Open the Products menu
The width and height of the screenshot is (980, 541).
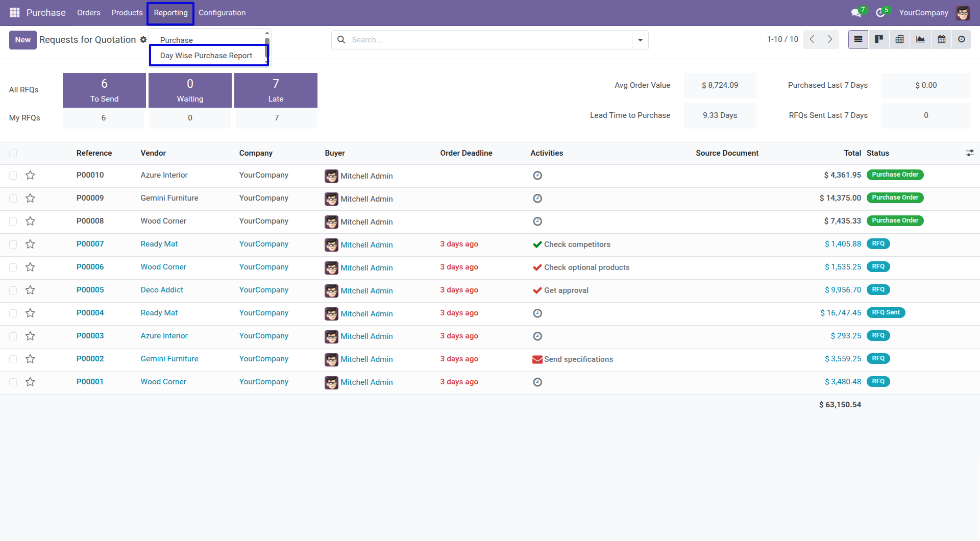[x=127, y=13]
